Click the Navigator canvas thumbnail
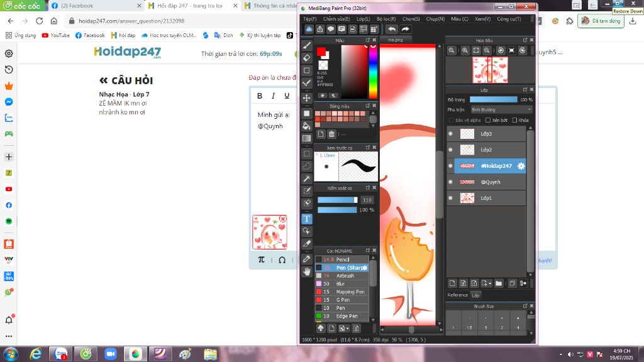This screenshot has height=362, width=644. [x=490, y=70]
